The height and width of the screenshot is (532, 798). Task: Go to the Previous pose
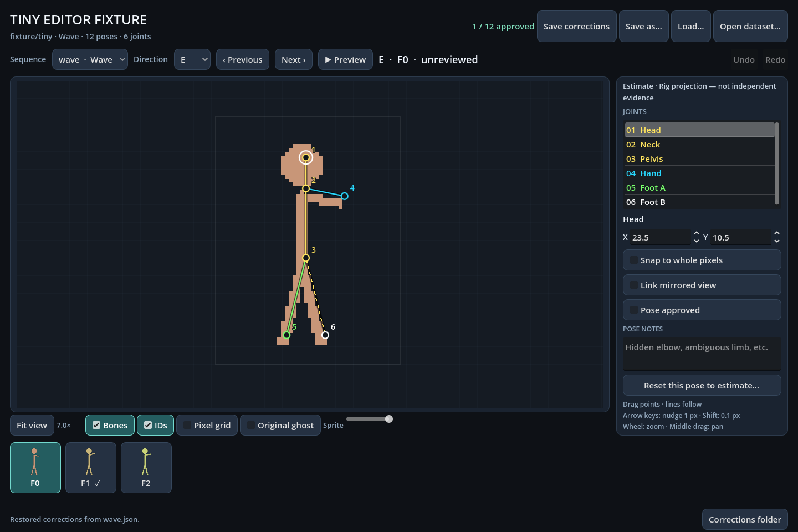click(243, 59)
